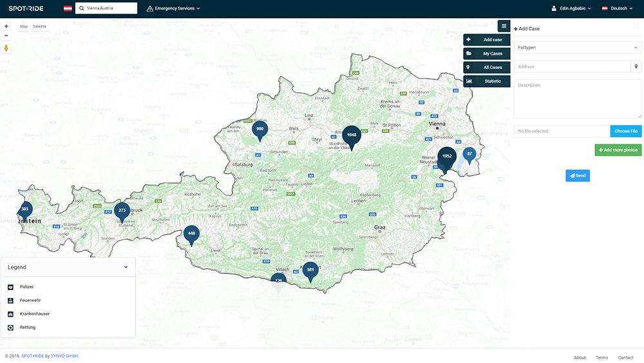The width and height of the screenshot is (644, 363).
Task: Click the location pin icon beside Address field
Action: point(636,66)
